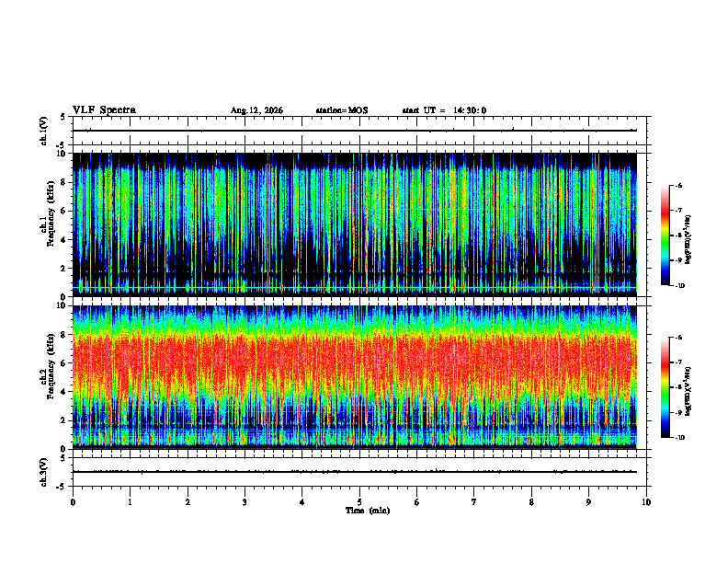Click the ch.1 color bar "-6" value
The height and width of the screenshot is (563, 728).
coord(678,185)
